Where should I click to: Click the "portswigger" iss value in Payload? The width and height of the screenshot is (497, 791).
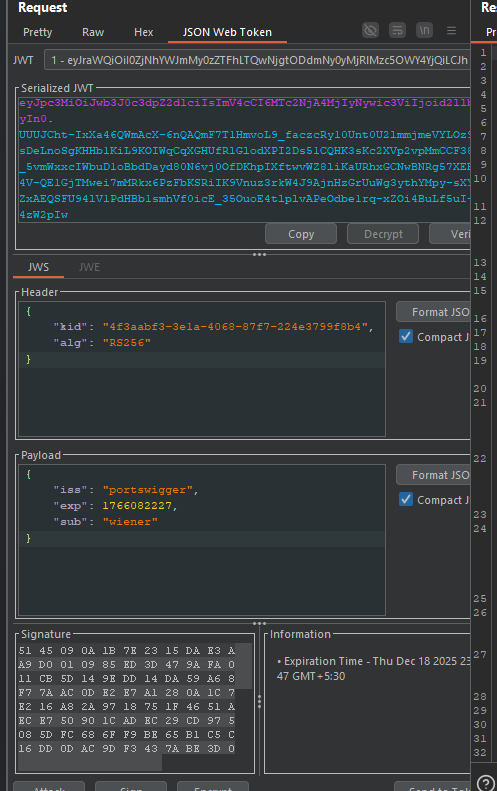click(x=148, y=490)
